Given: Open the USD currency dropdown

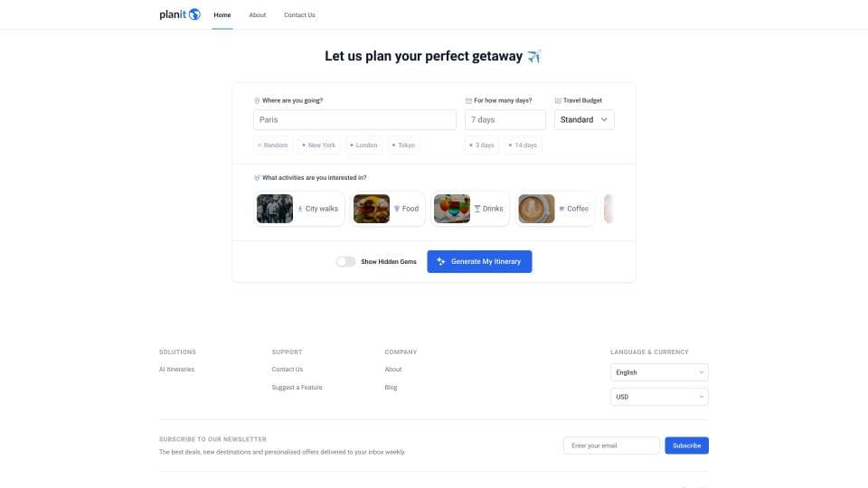Looking at the screenshot, I should click(x=659, y=397).
